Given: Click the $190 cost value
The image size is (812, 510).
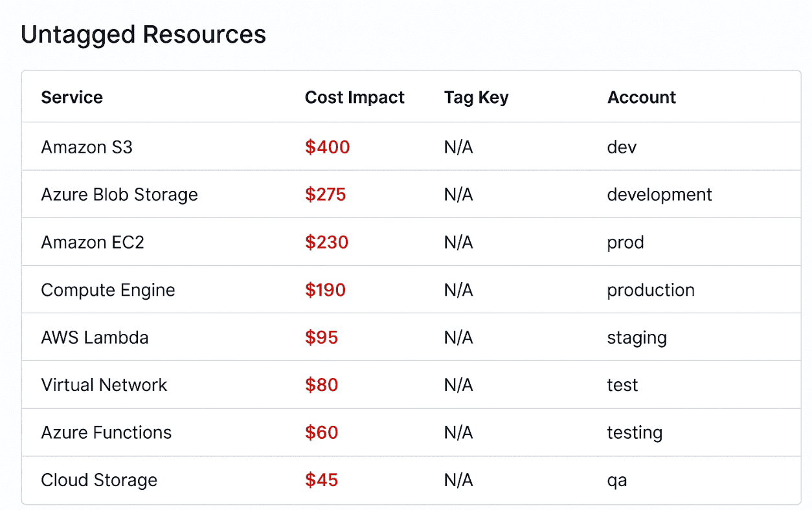Looking at the screenshot, I should (326, 290).
